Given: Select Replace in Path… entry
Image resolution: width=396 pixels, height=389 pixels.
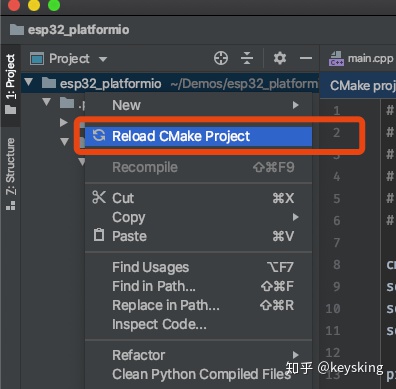Looking at the screenshot, I should pyautogui.click(x=198, y=305).
